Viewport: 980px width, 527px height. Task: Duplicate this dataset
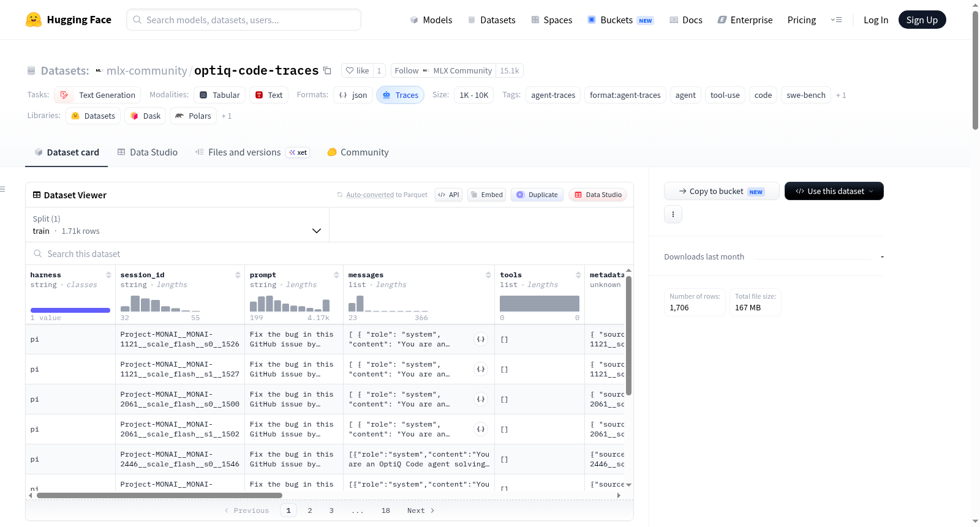[x=537, y=195]
